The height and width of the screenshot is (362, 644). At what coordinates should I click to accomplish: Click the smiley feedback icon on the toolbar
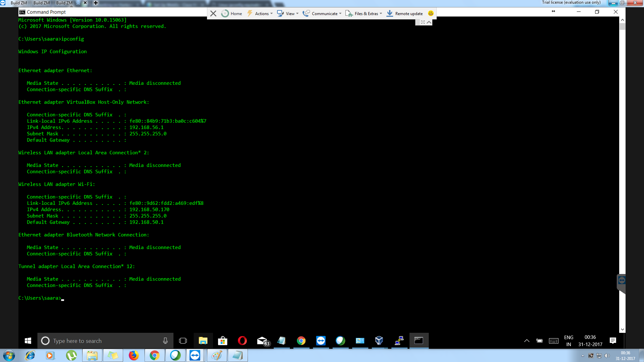[x=430, y=13]
